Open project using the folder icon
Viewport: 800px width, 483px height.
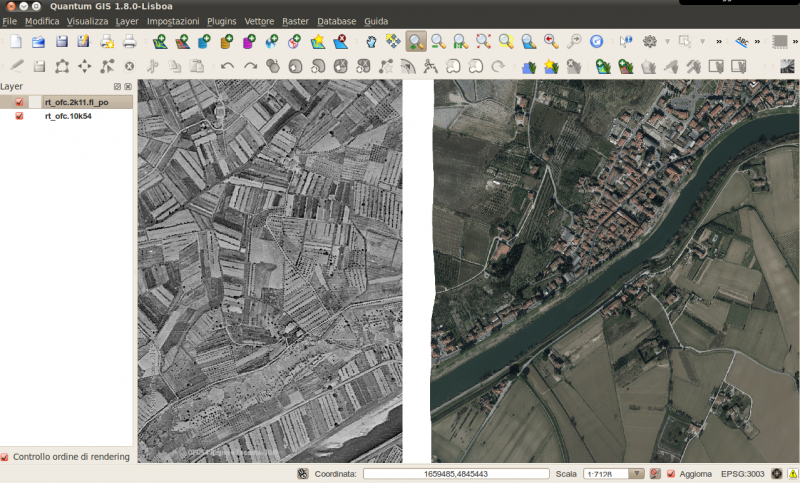tap(38, 41)
